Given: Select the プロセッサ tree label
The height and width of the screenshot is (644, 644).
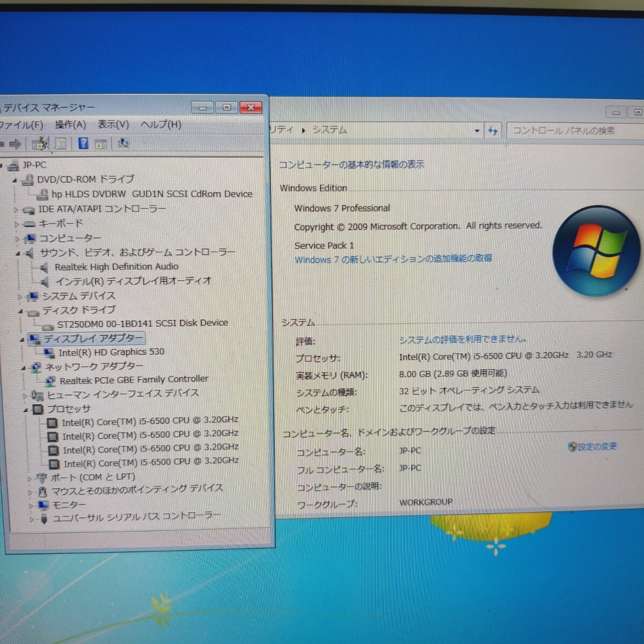Looking at the screenshot, I should (x=69, y=409).
